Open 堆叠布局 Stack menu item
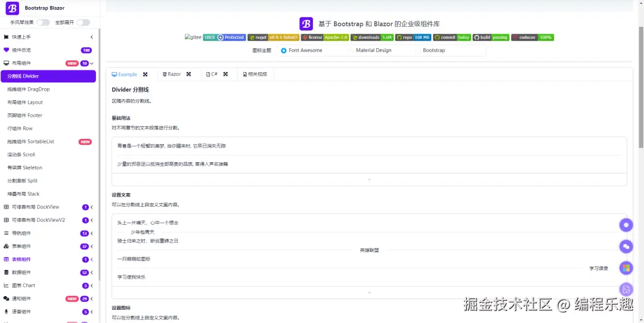This screenshot has width=644, height=323. pos(48,194)
